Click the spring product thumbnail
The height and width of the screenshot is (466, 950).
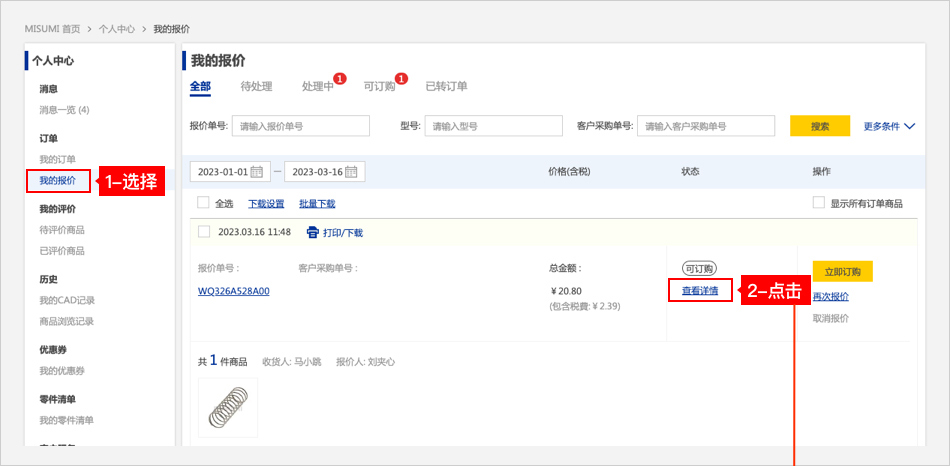[227, 407]
